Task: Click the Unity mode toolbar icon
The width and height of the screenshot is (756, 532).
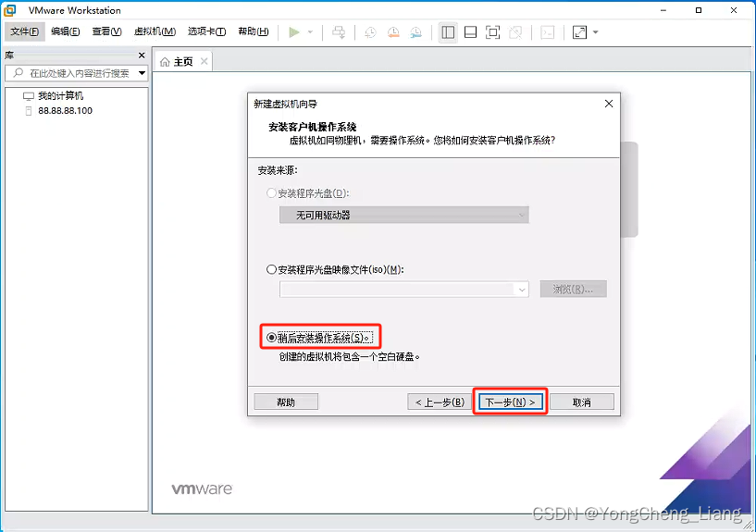Action: 515,32
